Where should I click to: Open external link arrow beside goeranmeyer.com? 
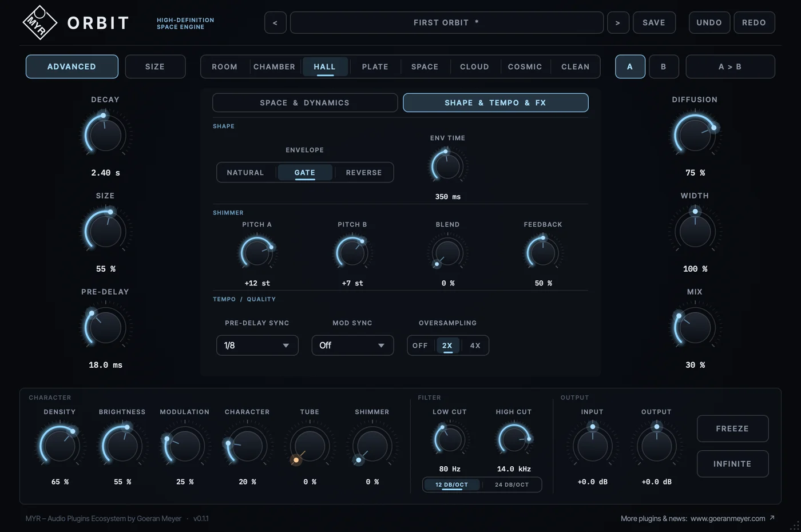click(772, 518)
